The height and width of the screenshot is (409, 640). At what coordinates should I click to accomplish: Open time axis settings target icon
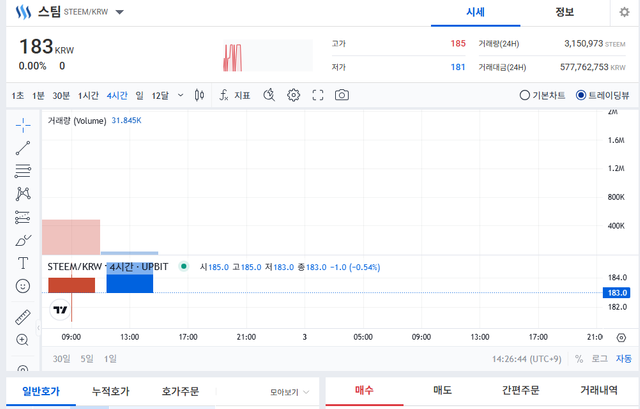pyautogui.click(x=621, y=338)
